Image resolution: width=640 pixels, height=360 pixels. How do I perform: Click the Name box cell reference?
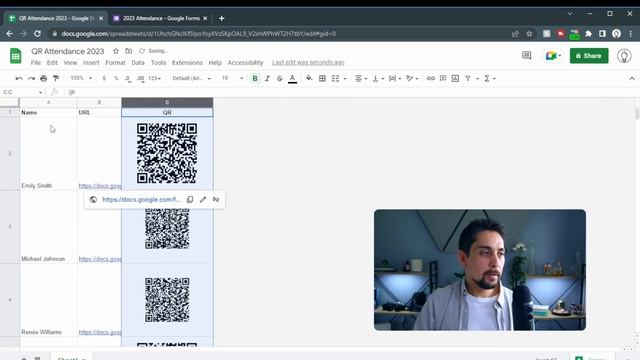point(22,92)
